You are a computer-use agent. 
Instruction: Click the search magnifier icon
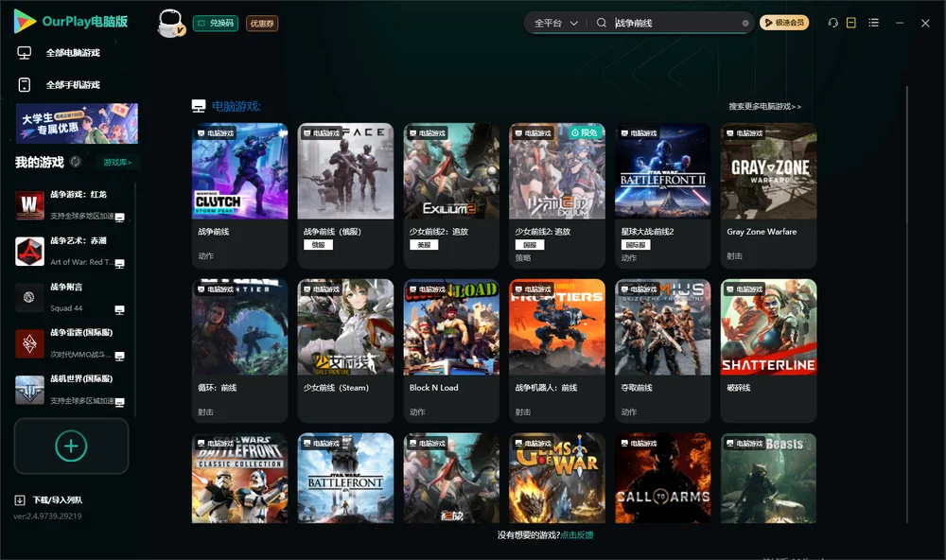click(602, 23)
